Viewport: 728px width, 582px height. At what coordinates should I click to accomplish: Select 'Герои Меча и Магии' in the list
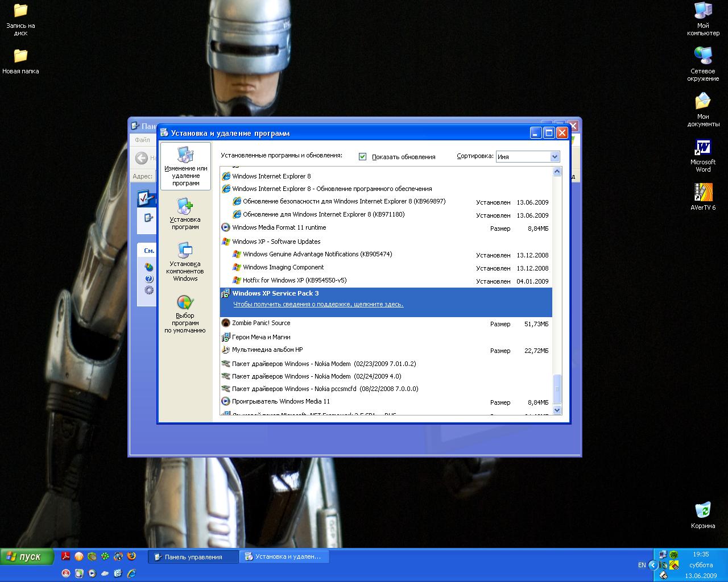pyautogui.click(x=261, y=337)
